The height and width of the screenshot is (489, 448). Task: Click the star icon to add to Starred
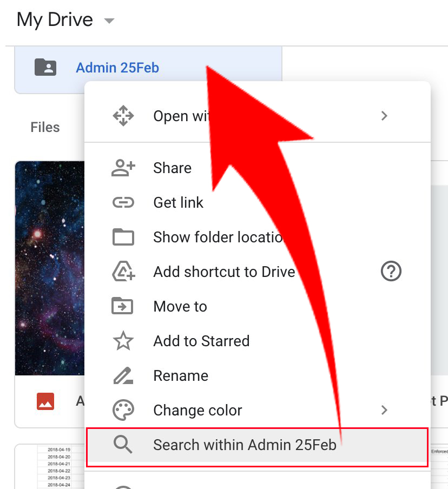(x=123, y=341)
